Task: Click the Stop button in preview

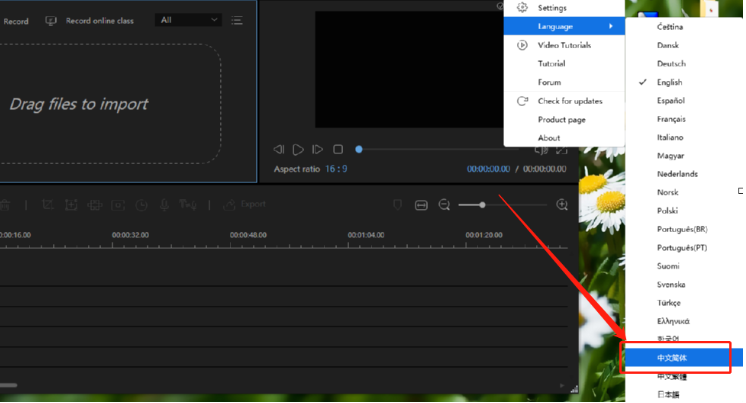Action: tap(338, 150)
